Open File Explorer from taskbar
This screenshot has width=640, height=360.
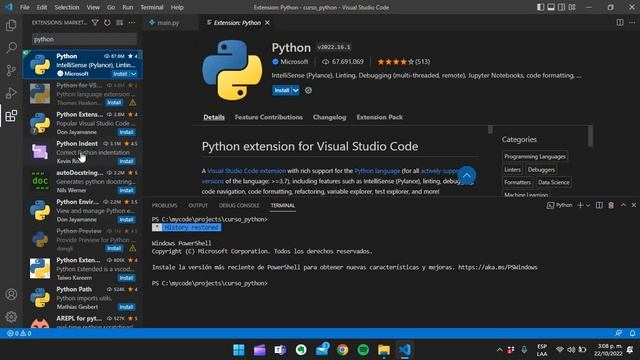click(x=384, y=350)
